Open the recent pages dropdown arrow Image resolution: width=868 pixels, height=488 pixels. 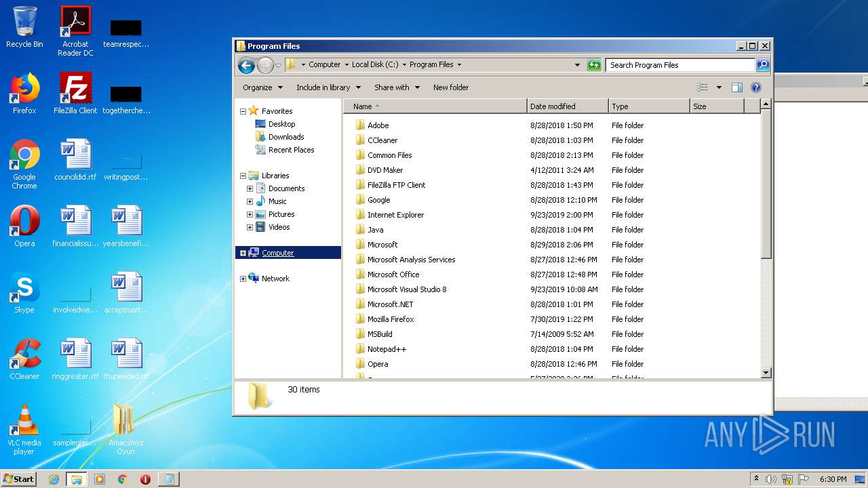[278, 66]
